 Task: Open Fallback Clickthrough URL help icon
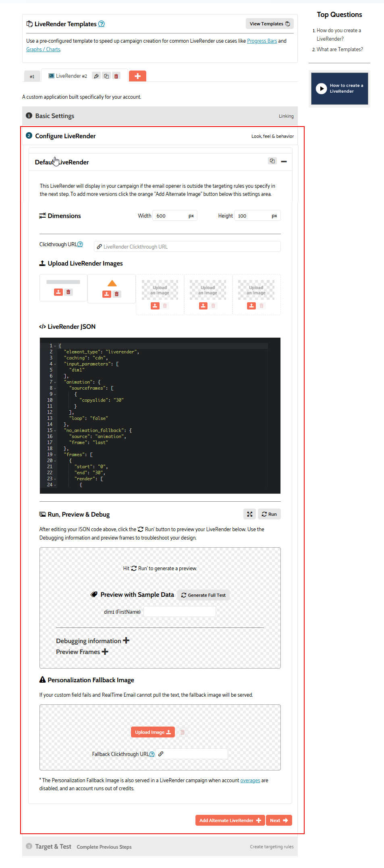tap(152, 754)
